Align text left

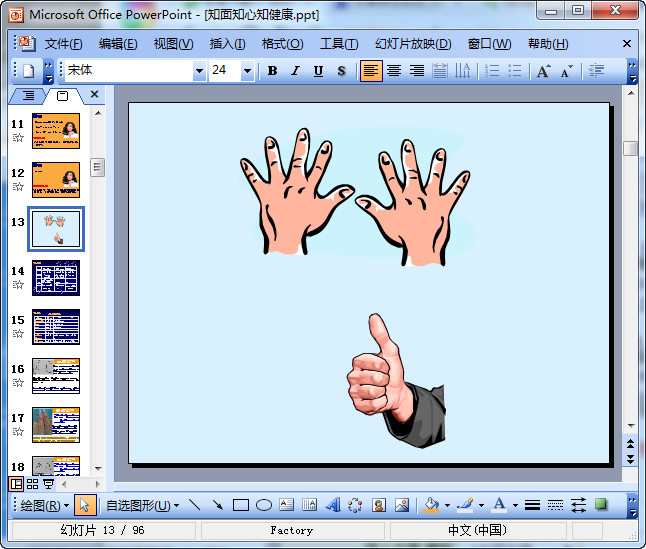point(371,71)
